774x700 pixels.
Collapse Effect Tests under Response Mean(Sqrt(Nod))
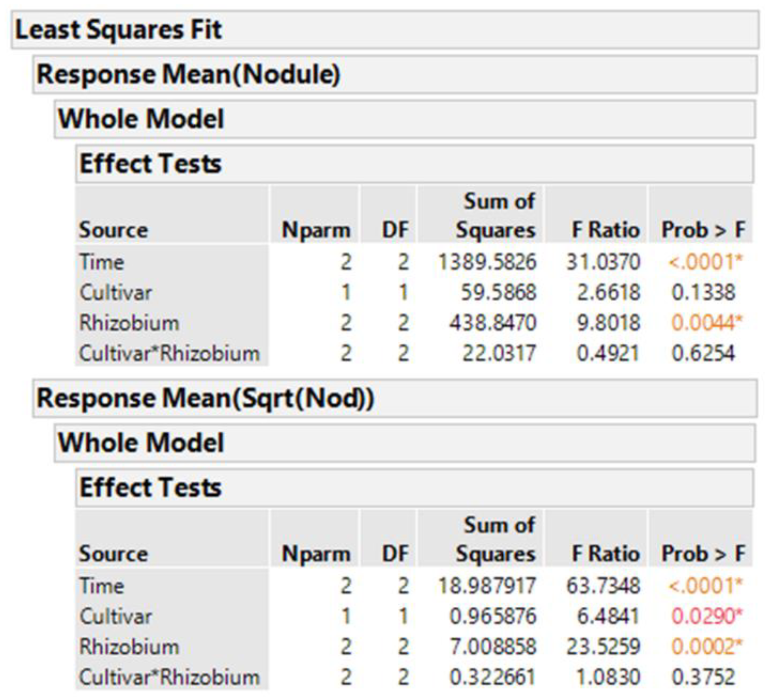point(150,488)
